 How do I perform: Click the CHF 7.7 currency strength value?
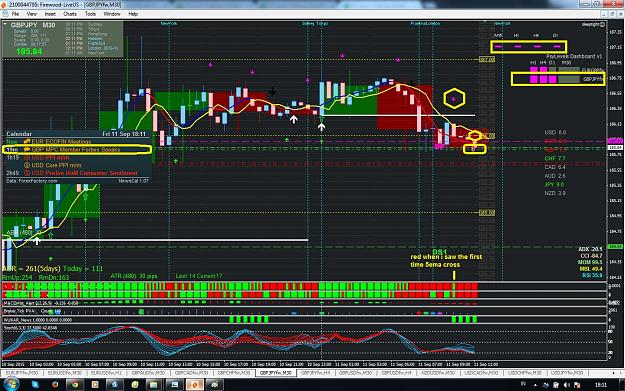555,158
